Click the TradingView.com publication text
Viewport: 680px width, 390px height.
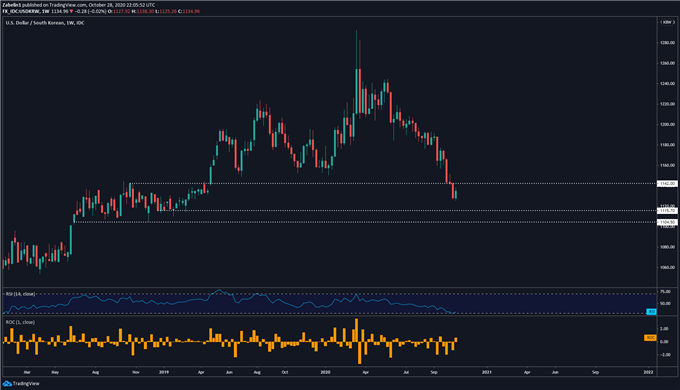pyautogui.click(x=68, y=5)
